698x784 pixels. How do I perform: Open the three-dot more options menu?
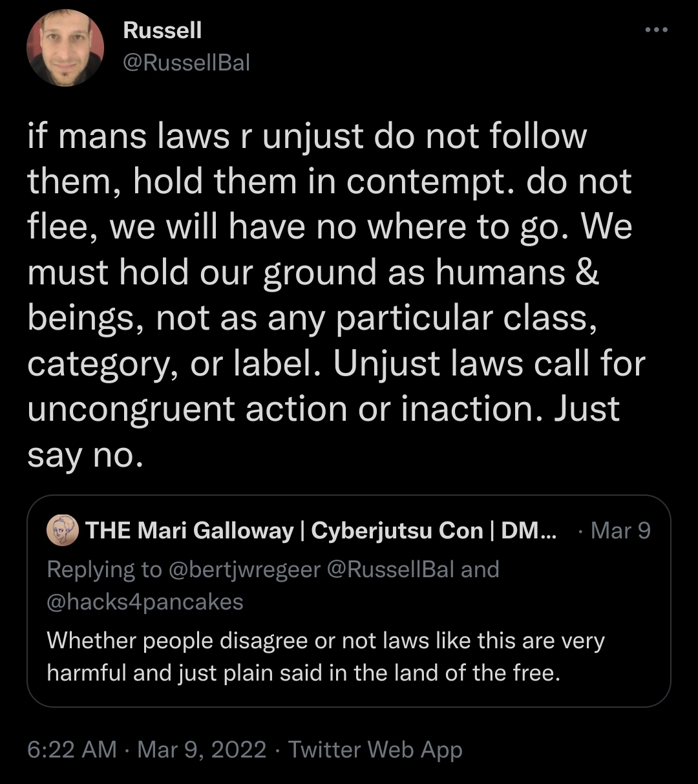[x=657, y=30]
